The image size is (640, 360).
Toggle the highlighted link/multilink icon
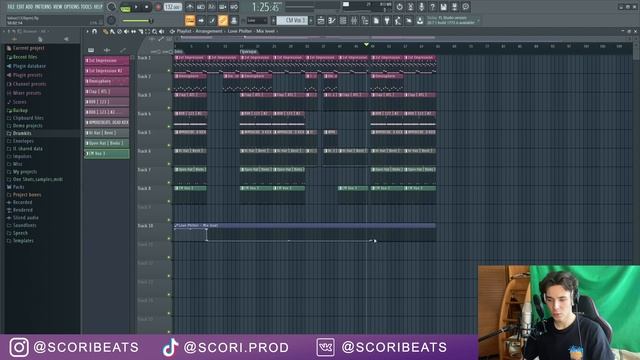[x=223, y=20]
